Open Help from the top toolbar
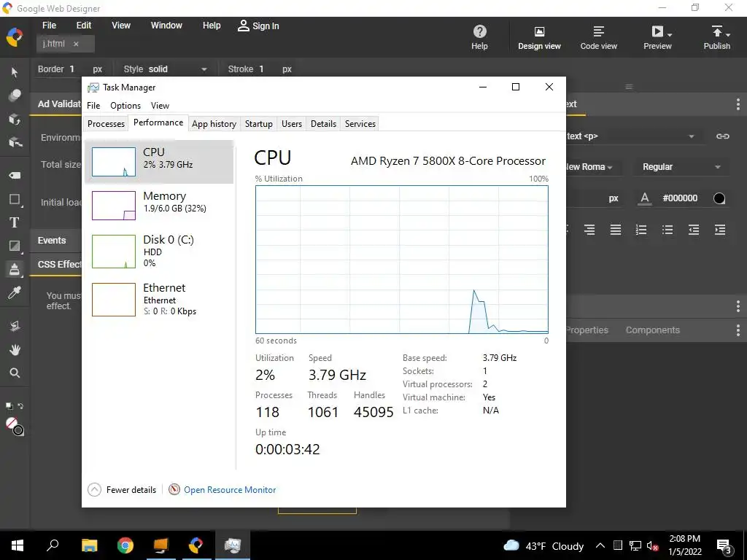 [480, 37]
